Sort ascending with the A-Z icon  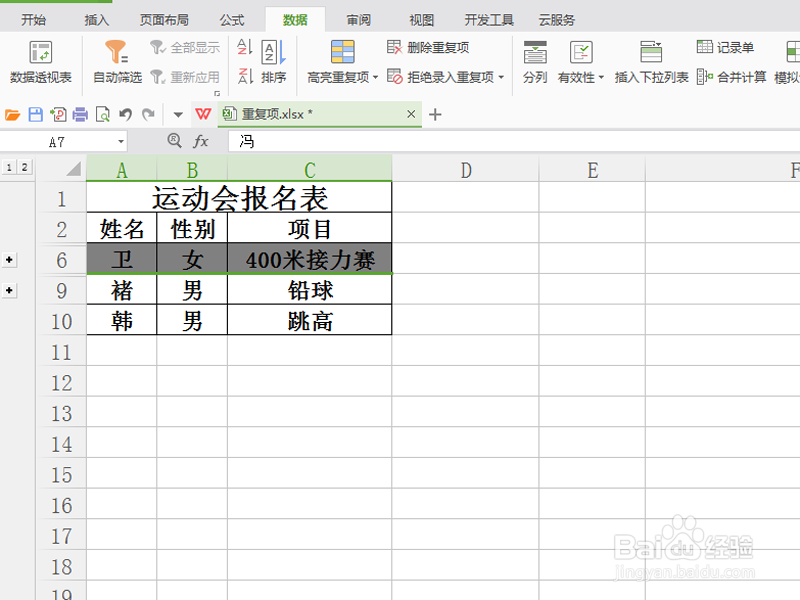[x=245, y=47]
